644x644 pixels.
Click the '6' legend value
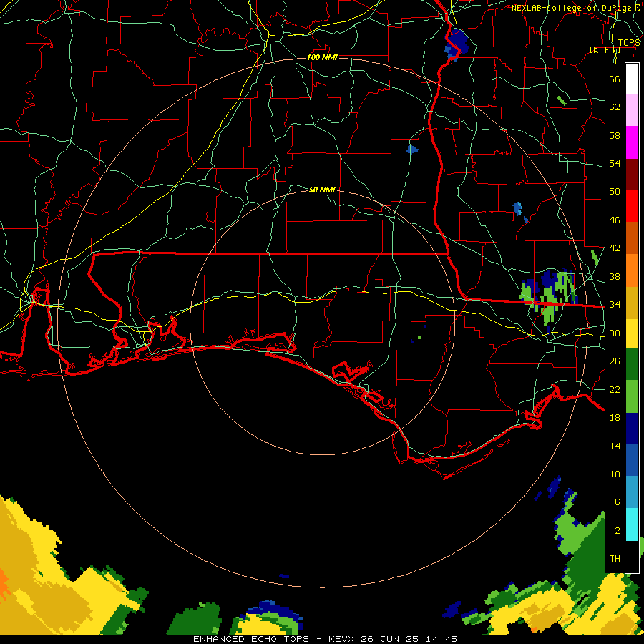pyautogui.click(x=618, y=502)
